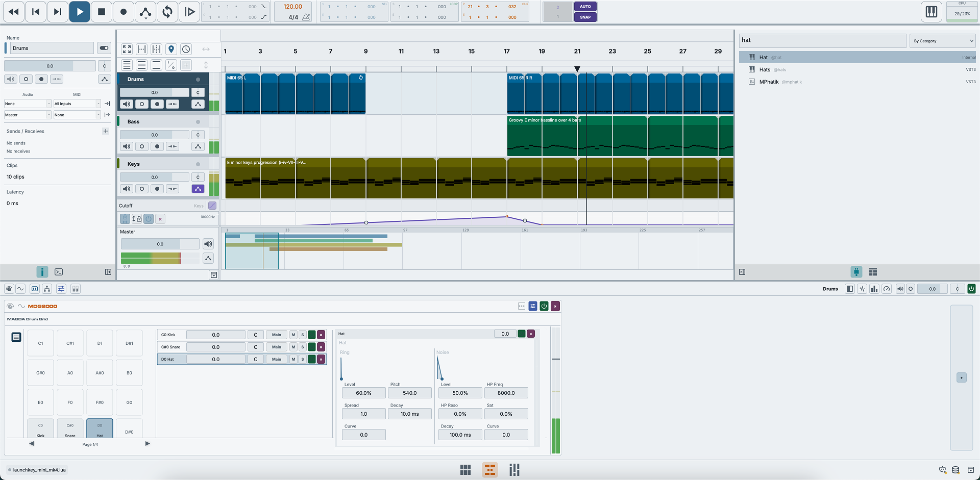This screenshot has width=980, height=480.
Task: Click the plugin search field containing hat
Action: [823, 40]
